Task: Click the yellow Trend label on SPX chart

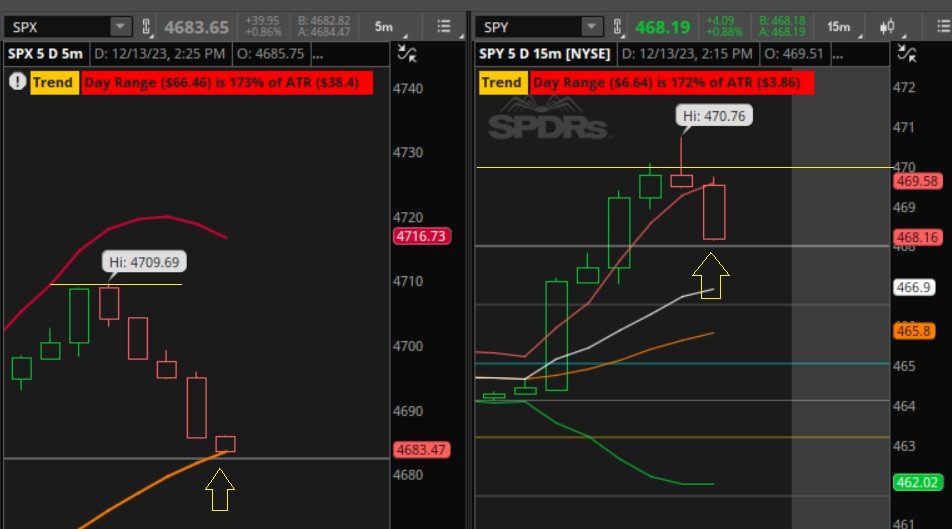Action: tap(53, 82)
